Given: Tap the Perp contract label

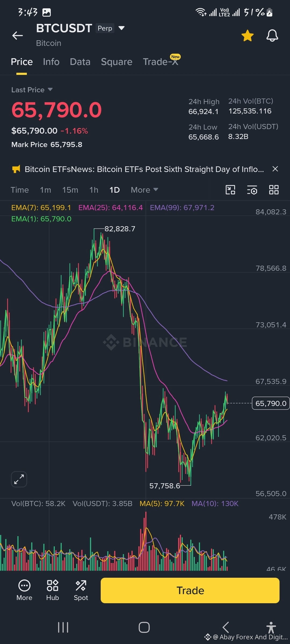Looking at the screenshot, I should click(105, 28).
